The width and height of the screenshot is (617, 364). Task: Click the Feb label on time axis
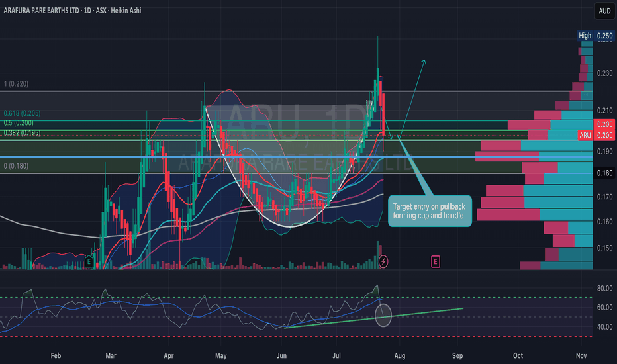point(56,356)
